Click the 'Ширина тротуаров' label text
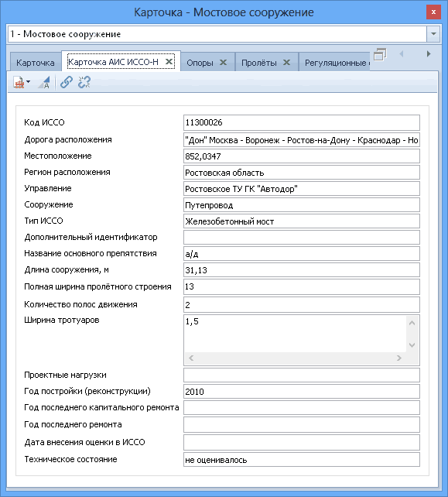Image resolution: width=448 pixels, height=497 pixels. (62, 320)
